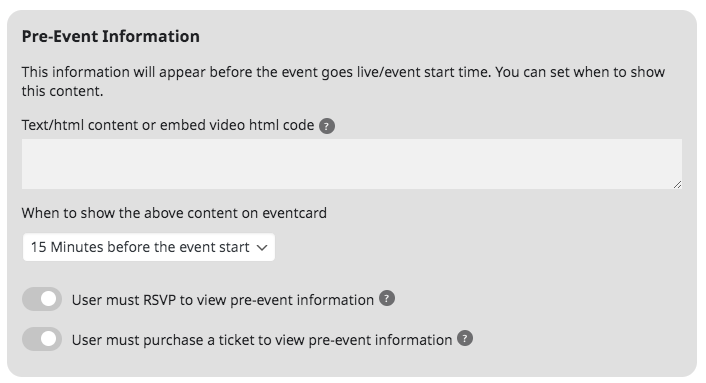Select the '15 Minutes before the event start' text
706x383 pixels.
coord(140,247)
